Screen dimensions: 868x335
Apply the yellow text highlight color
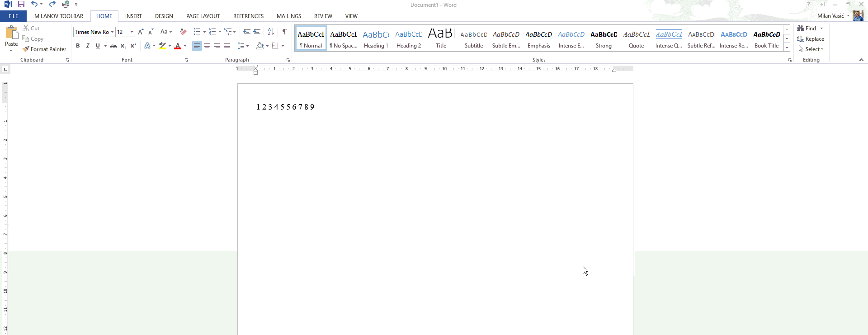(x=162, y=46)
